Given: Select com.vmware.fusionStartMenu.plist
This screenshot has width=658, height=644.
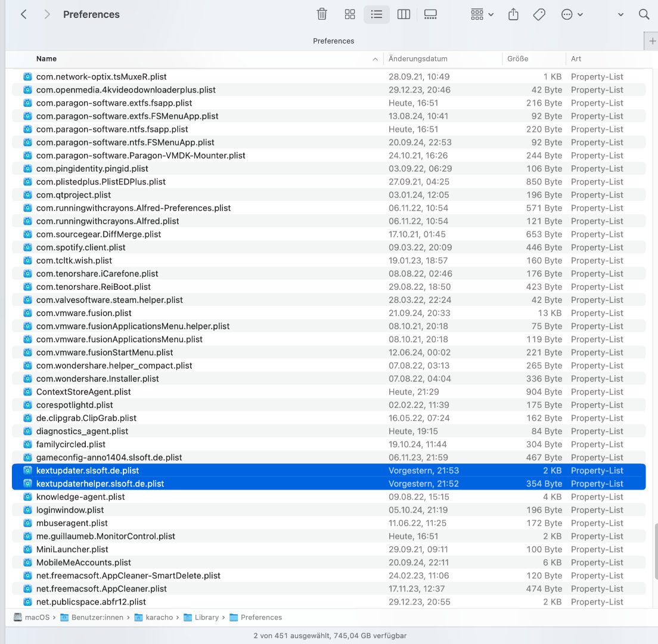Looking at the screenshot, I should (x=328, y=352).
